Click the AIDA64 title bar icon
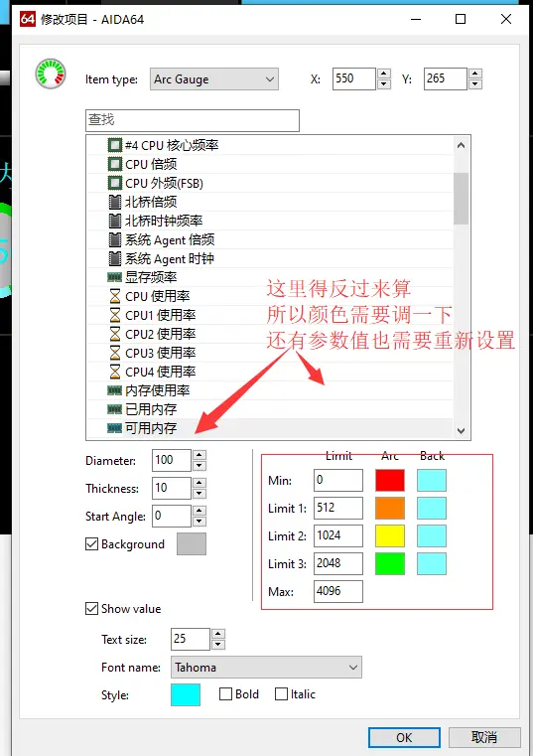The image size is (533, 756). coord(28,19)
